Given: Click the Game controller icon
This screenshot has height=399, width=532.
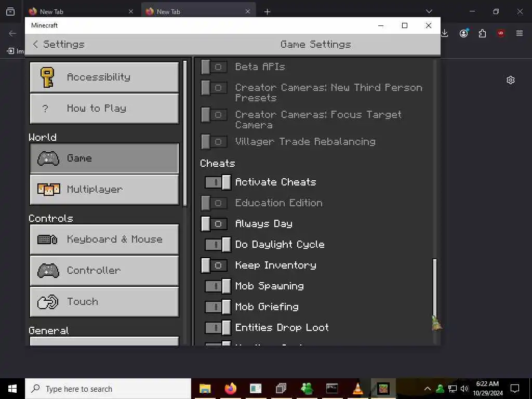Looking at the screenshot, I should pyautogui.click(x=48, y=158).
